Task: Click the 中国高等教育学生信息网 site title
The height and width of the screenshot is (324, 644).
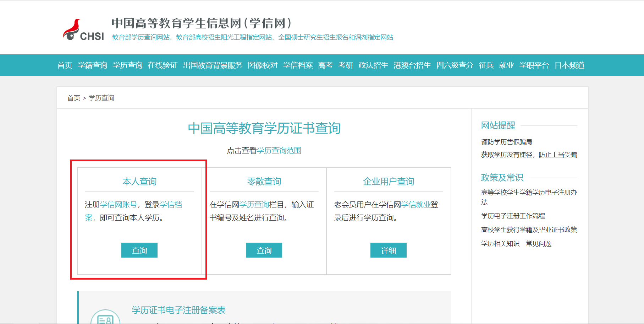Action: pyautogui.click(x=202, y=23)
